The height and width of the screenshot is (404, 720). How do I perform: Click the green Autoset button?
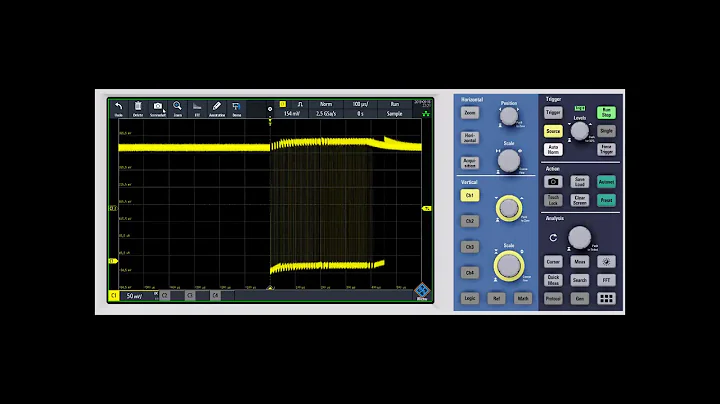point(606,182)
